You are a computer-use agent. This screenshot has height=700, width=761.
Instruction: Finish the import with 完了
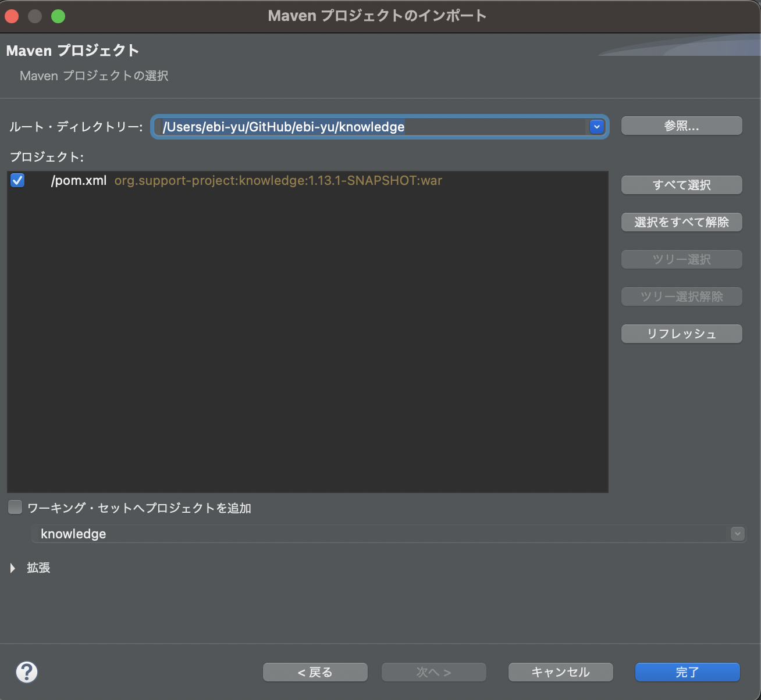click(687, 672)
